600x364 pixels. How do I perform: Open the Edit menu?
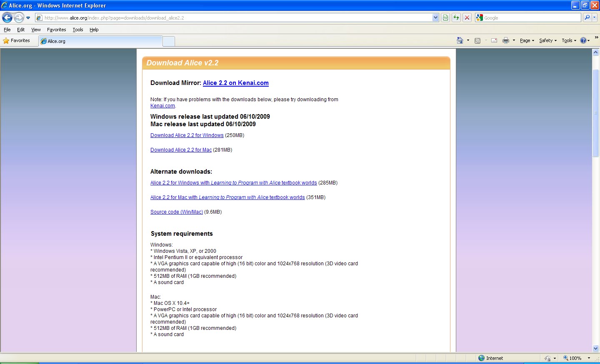[21, 30]
